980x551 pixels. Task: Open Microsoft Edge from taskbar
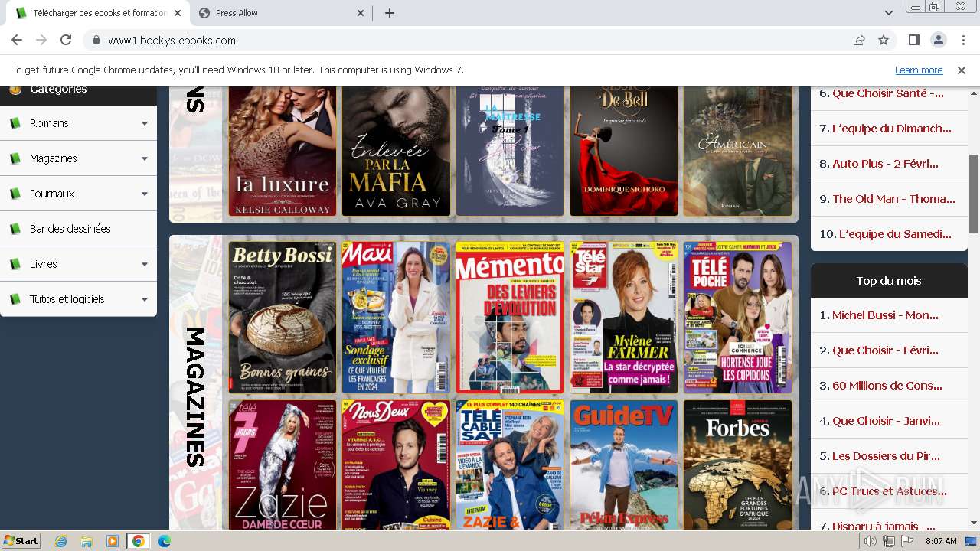(164, 541)
